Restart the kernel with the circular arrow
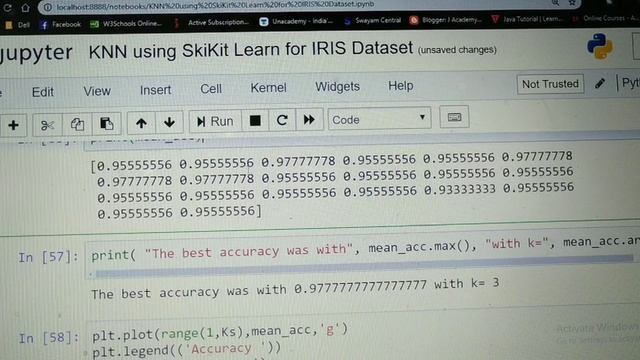 click(282, 120)
